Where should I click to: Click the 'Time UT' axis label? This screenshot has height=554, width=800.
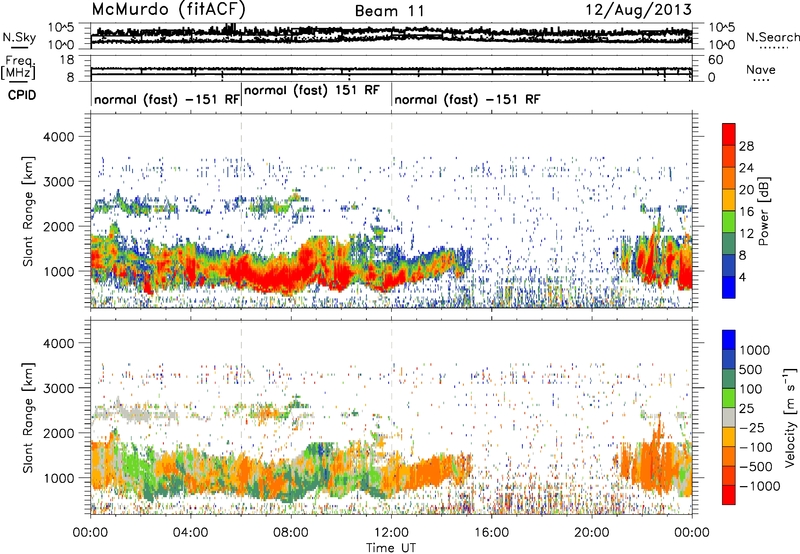(391, 548)
